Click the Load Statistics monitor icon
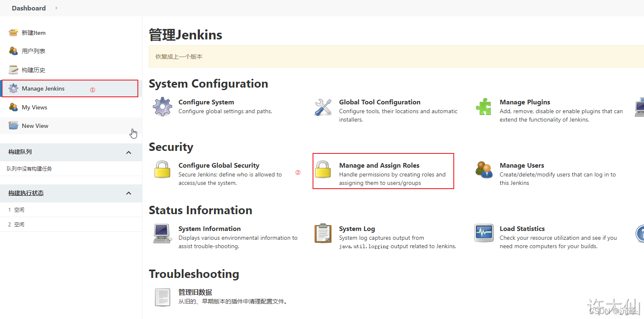Viewport: 644px width, 319px height. coord(484,233)
